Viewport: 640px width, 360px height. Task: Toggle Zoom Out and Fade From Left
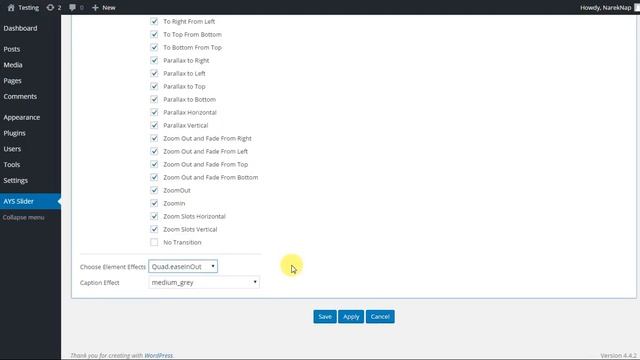pyautogui.click(x=154, y=151)
